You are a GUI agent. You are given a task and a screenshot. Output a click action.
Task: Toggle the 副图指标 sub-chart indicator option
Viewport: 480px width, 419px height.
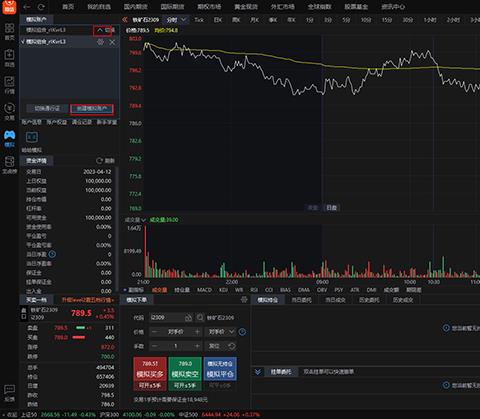[134, 290]
